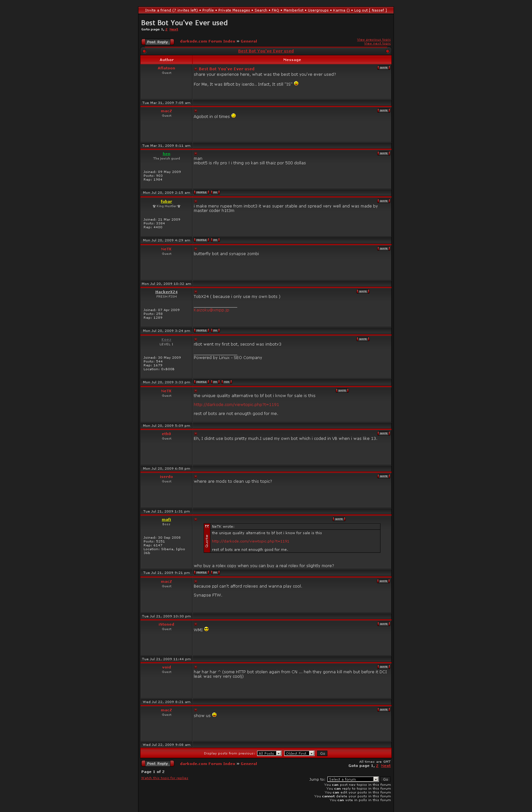532x812 pixels.
Task: Open the darkode.com viewtopic link in NeTK's post
Action: click(x=236, y=405)
